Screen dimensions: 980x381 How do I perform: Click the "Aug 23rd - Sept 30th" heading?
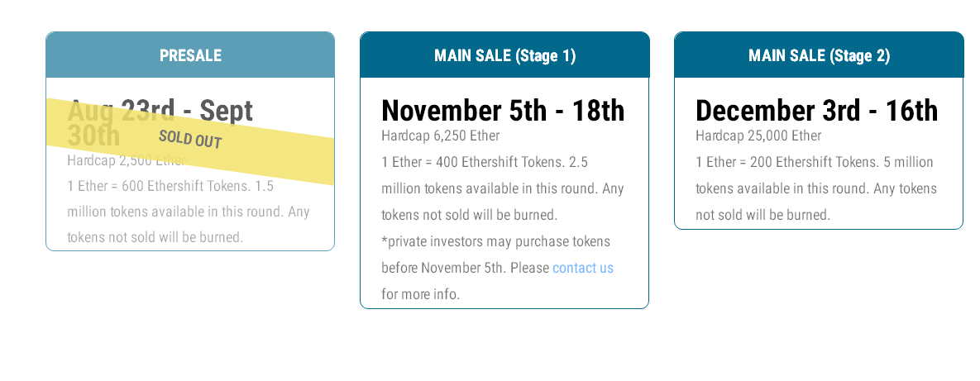point(160,112)
